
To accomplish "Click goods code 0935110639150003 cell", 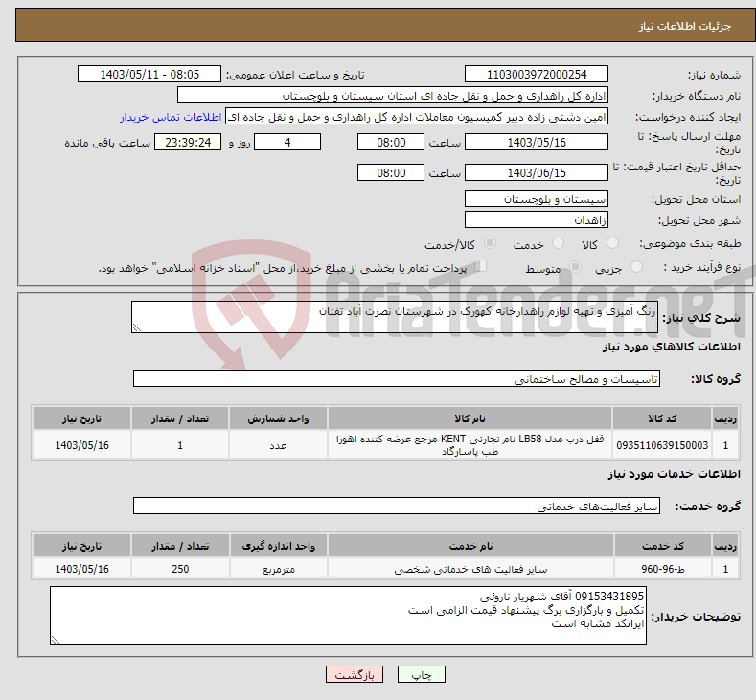I will (662, 445).
